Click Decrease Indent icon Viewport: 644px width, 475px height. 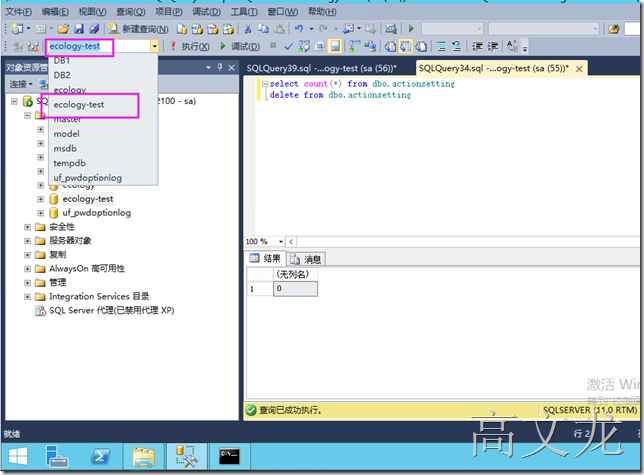(x=477, y=46)
